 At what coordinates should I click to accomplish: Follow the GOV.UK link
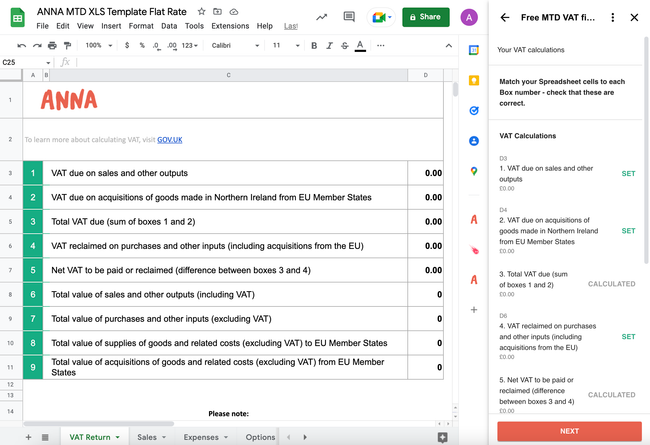pos(170,139)
